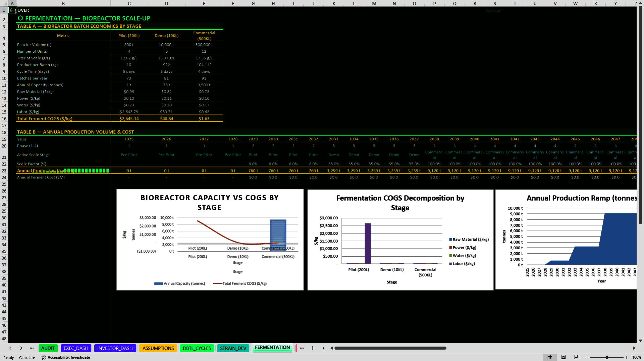
Task: Click the back arrow in cell A1
Action: [x=11, y=10]
